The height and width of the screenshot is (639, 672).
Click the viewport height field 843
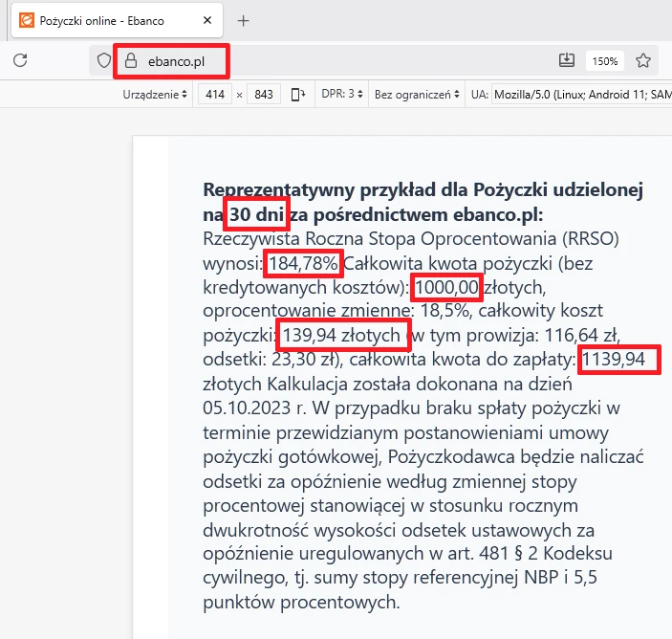[x=265, y=95]
